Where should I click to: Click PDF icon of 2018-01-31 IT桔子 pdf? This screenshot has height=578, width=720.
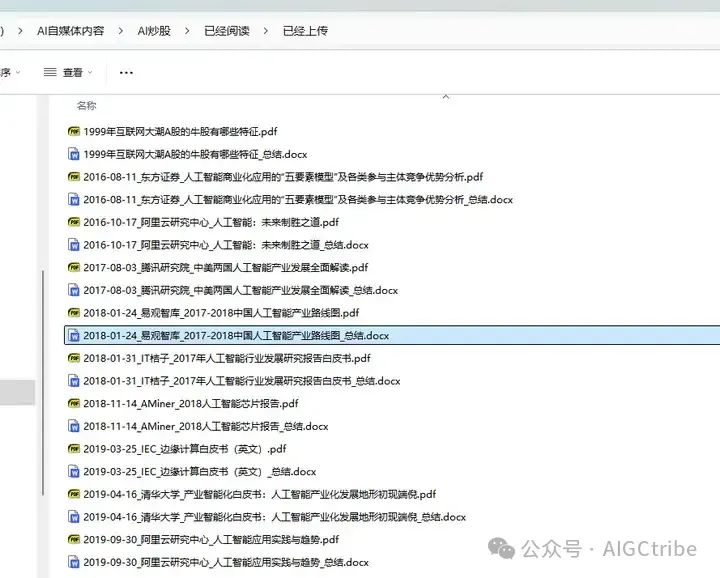coord(74,358)
